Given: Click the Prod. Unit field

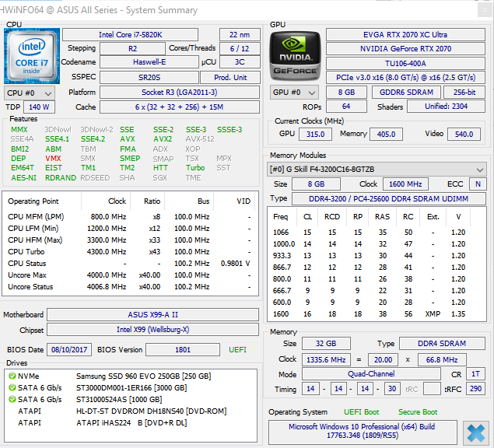Looking at the screenshot, I should (230, 78).
